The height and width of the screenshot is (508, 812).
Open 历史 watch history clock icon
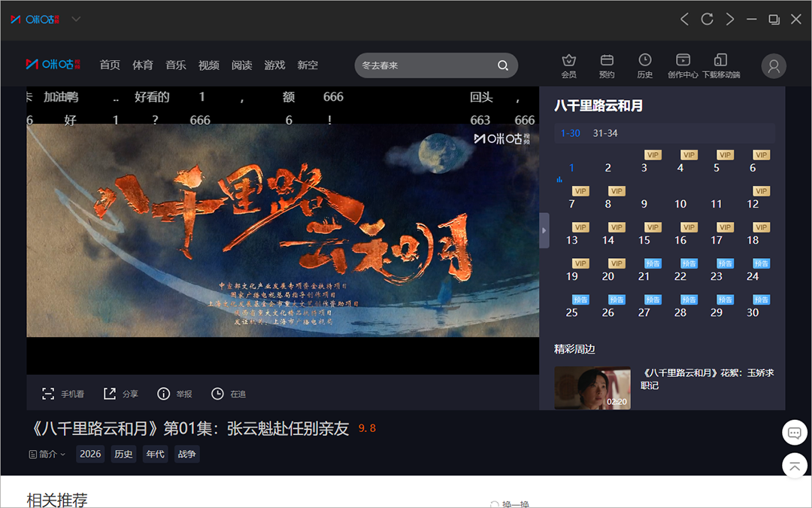(x=645, y=65)
